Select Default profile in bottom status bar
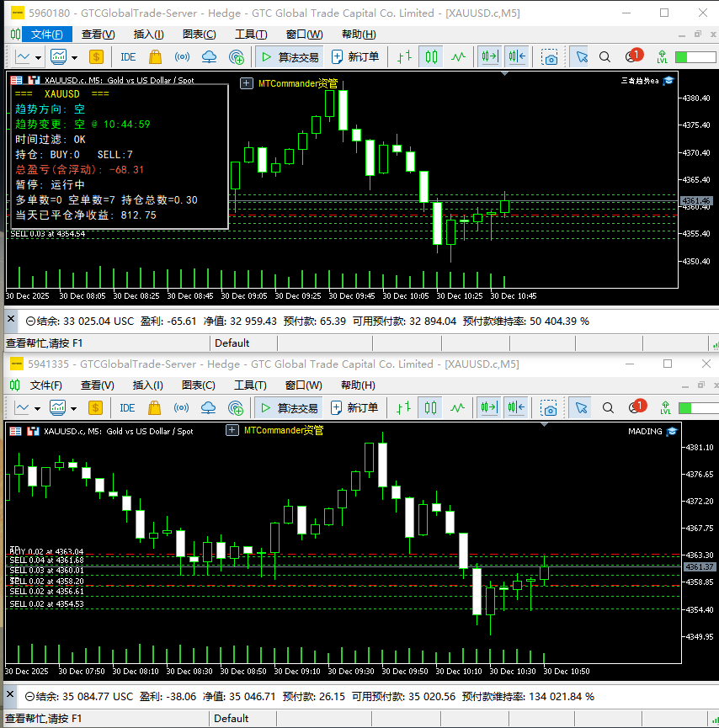Screen dimensions: 719x728 click(232, 718)
